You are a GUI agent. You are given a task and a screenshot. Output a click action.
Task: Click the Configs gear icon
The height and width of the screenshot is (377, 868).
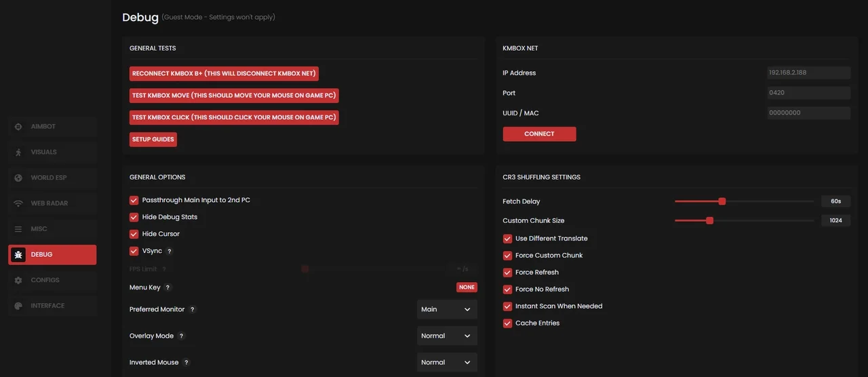click(18, 280)
